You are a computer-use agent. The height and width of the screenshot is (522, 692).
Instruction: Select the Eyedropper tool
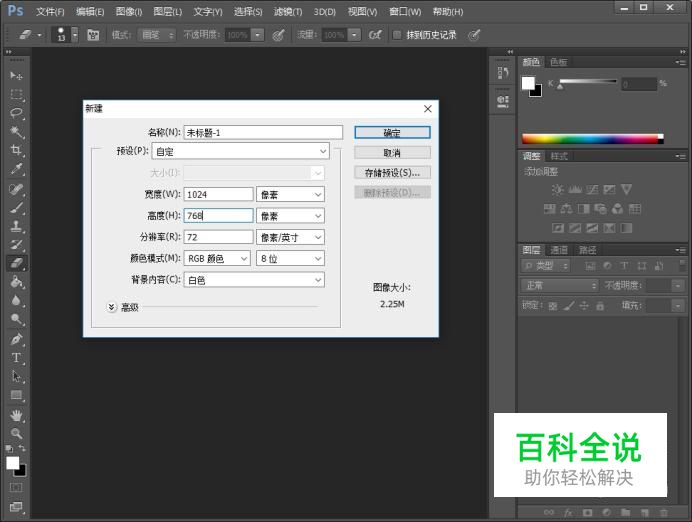coord(16,170)
